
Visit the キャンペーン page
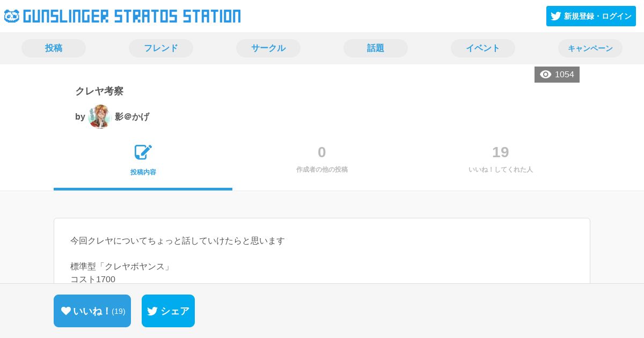click(590, 48)
